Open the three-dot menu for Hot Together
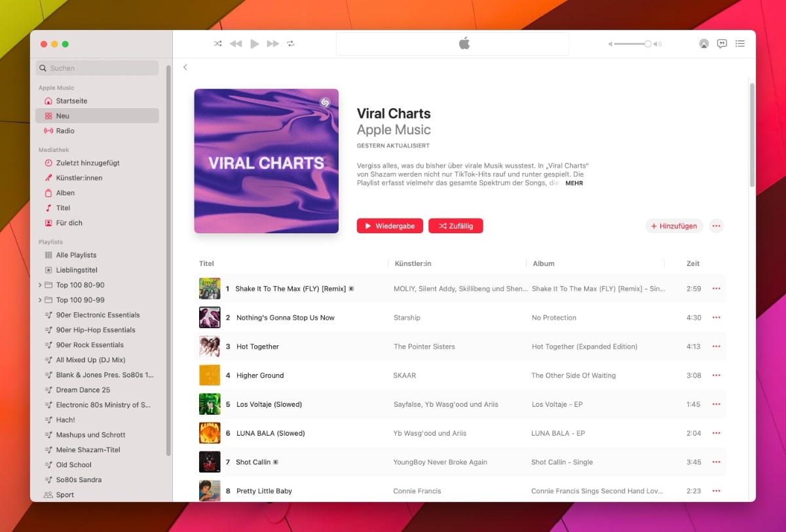 716,347
